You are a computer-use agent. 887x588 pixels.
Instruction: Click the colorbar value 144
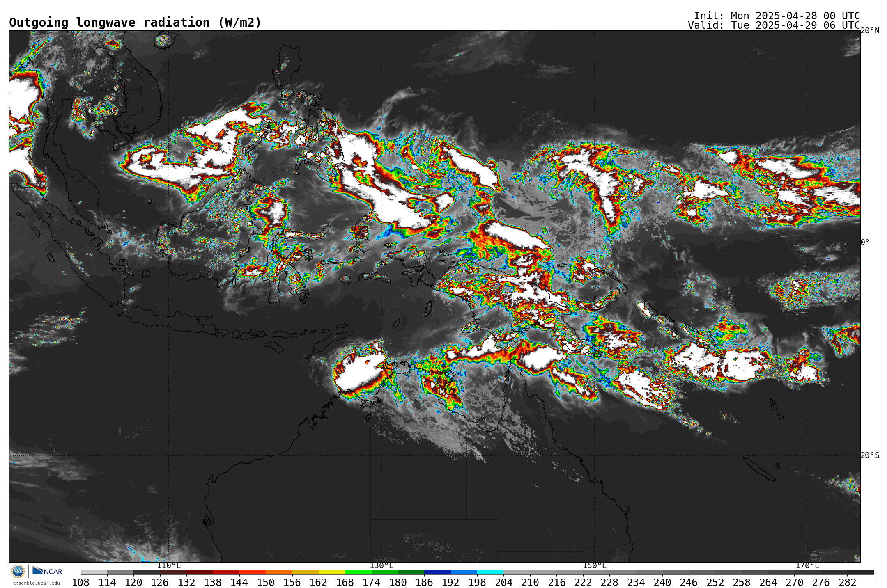coord(239,583)
